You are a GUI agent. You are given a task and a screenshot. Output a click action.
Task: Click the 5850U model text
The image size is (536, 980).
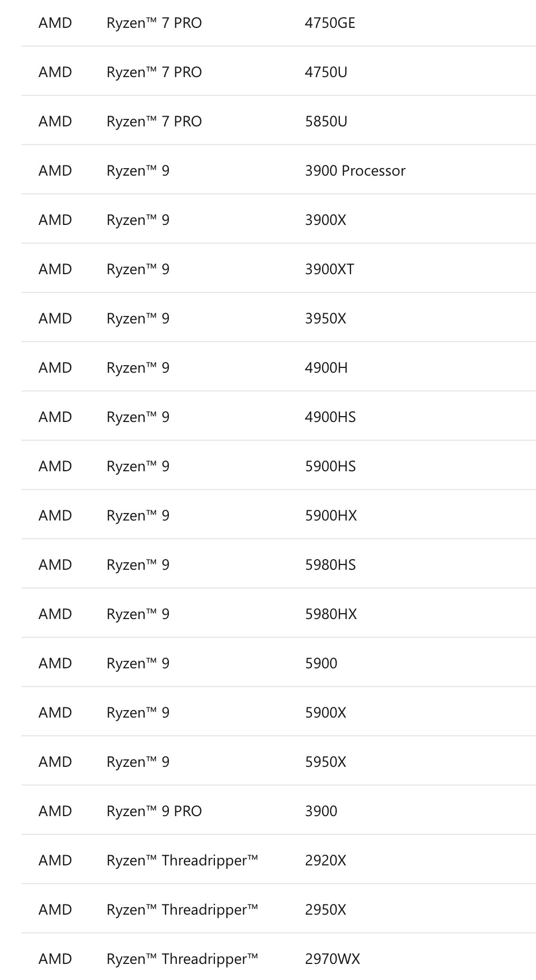[x=326, y=122]
